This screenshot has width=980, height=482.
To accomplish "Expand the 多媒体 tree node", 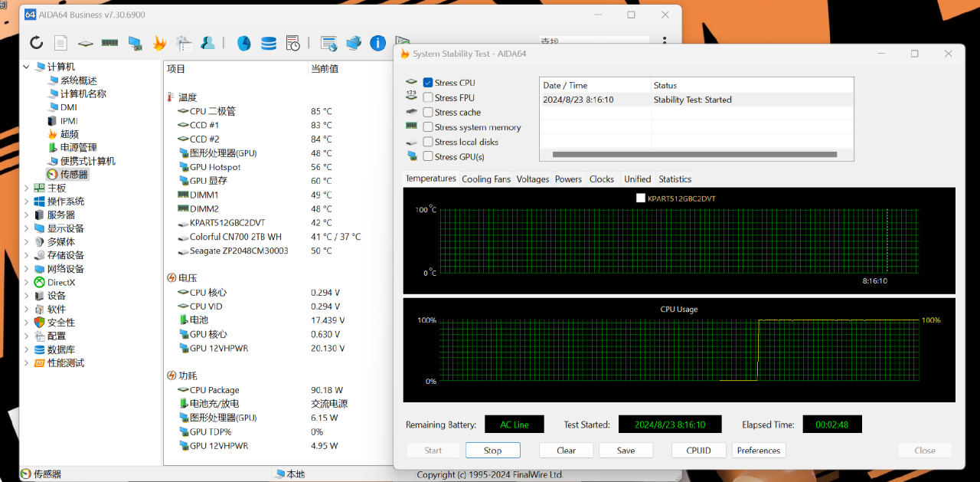I will point(26,241).
